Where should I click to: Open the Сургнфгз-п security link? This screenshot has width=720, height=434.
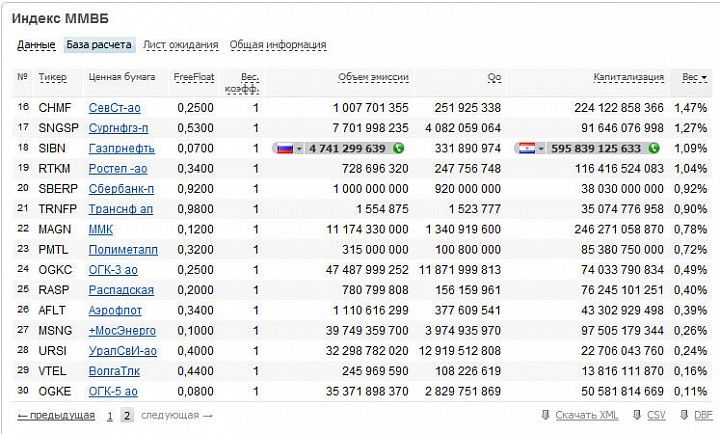tap(118, 128)
